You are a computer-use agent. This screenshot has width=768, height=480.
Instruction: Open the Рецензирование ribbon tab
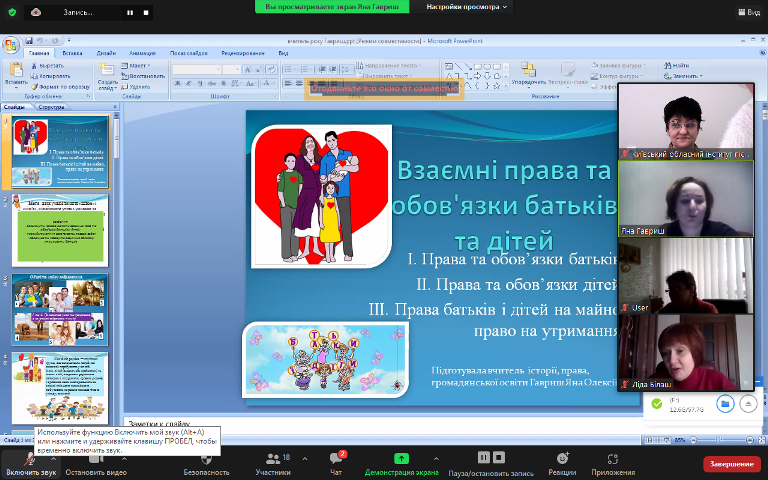click(243, 53)
